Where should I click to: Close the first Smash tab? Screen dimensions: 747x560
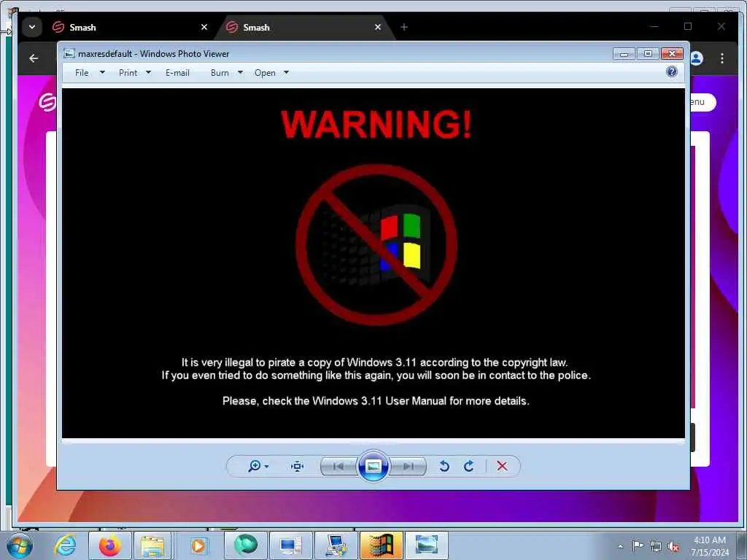[204, 27]
